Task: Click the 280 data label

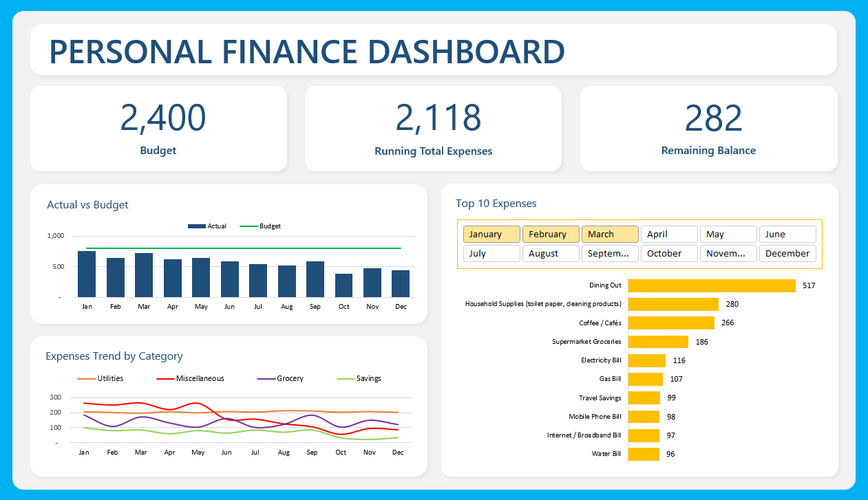Action: 732,304
